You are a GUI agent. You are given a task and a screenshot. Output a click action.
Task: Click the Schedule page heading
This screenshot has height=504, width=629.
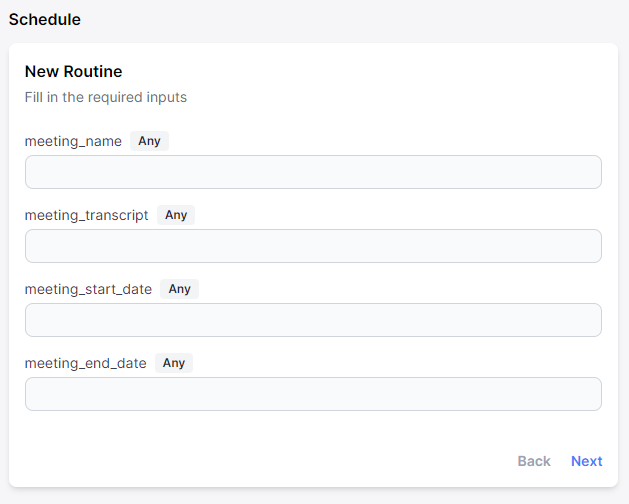pyautogui.click(x=45, y=19)
